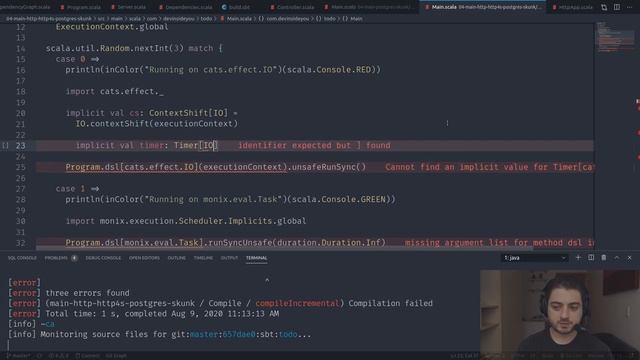Viewport: 640px width, 360px height.
Task: Open the OUTLINE panel tab
Action: (x=176, y=258)
